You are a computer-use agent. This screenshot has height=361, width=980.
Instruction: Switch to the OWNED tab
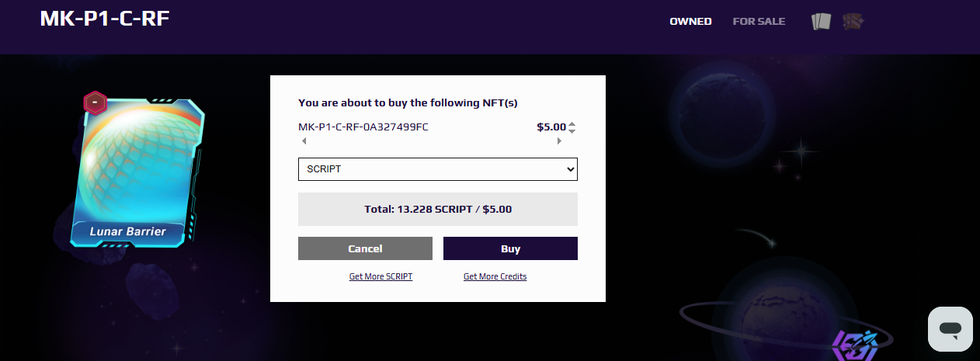coord(690,22)
